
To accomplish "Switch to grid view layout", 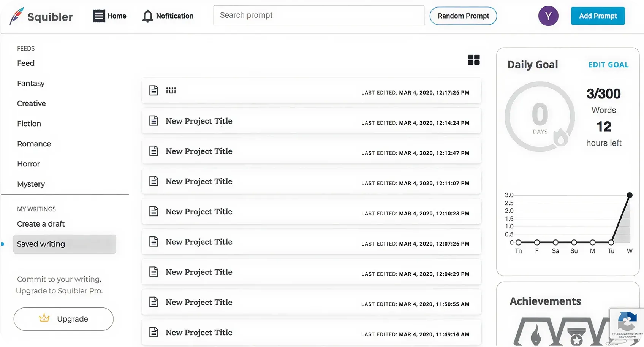I will pyautogui.click(x=473, y=60).
